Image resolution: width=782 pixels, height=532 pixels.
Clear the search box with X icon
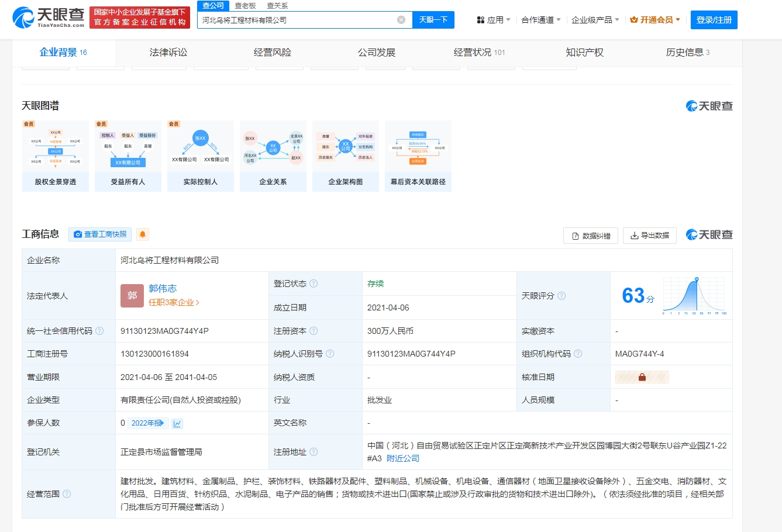[x=401, y=20]
